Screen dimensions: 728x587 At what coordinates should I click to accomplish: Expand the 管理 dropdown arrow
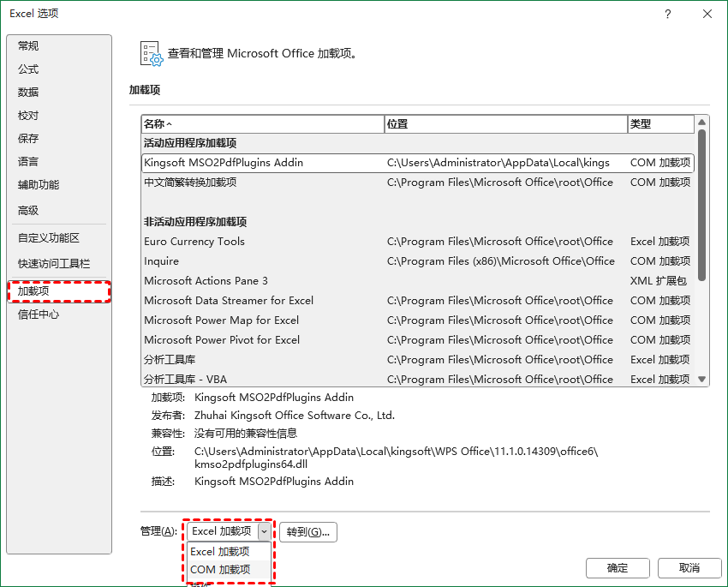(x=264, y=531)
